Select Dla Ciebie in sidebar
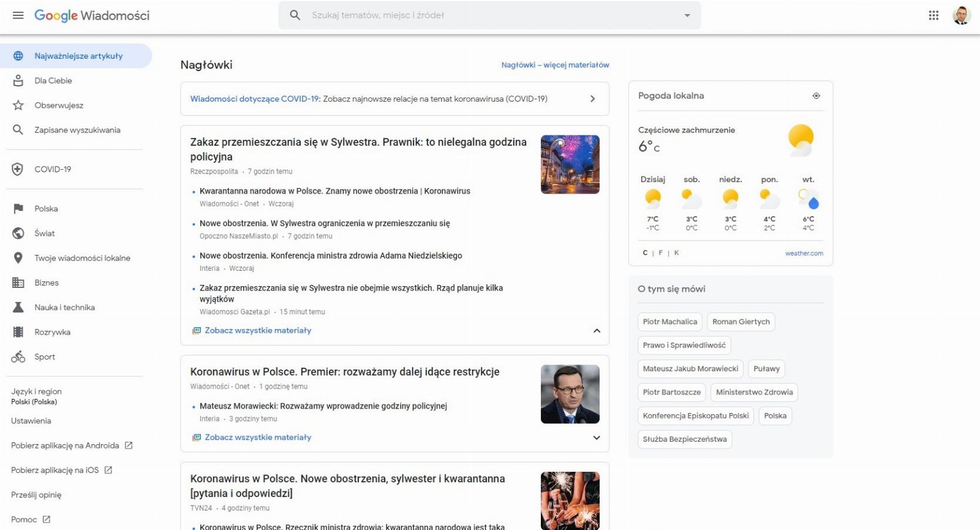980x530 pixels. 53,80
